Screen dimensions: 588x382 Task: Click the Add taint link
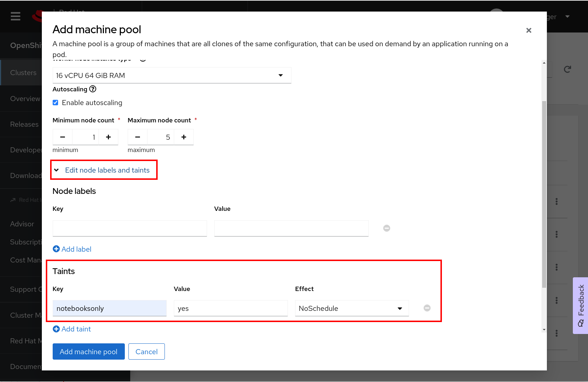pos(72,329)
